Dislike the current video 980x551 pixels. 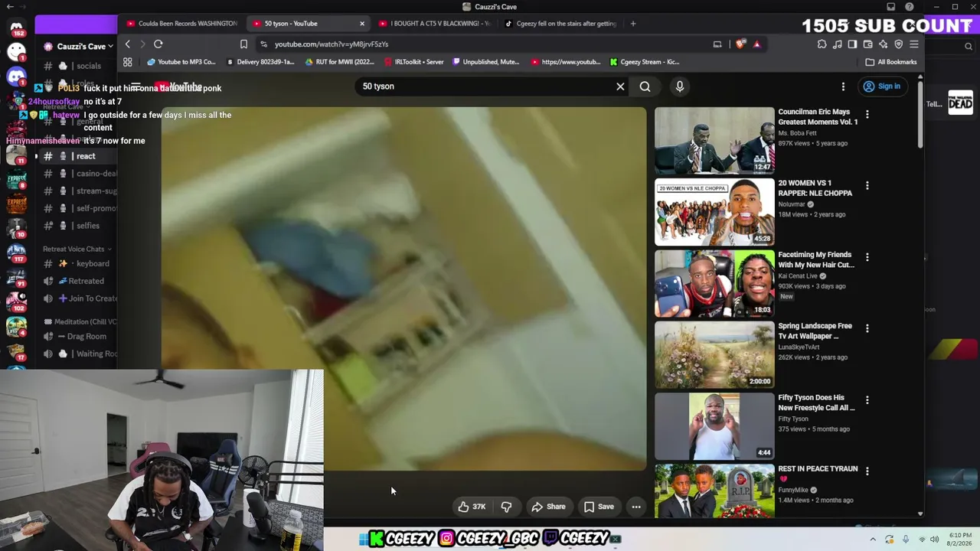(x=506, y=507)
